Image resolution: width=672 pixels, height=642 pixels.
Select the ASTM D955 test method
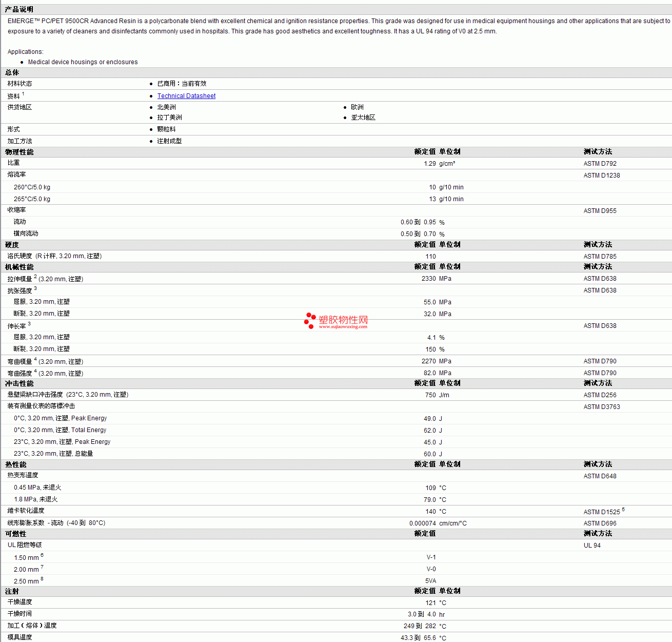(x=600, y=211)
